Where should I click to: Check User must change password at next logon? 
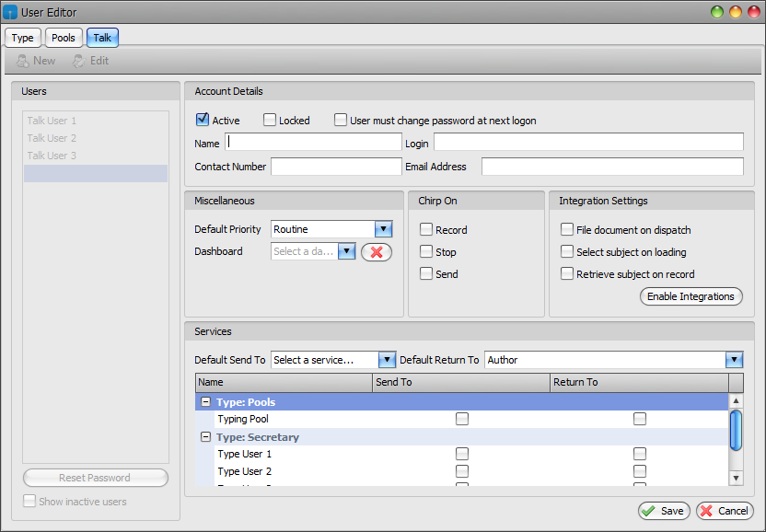pyautogui.click(x=341, y=120)
